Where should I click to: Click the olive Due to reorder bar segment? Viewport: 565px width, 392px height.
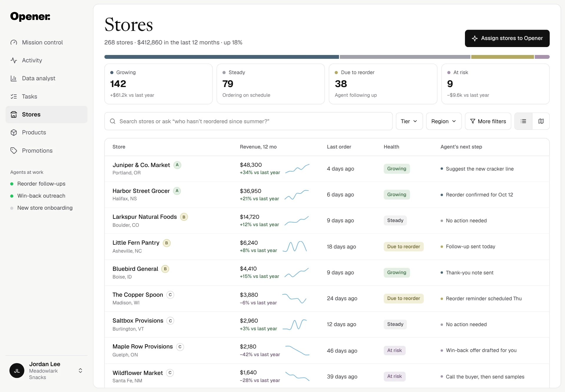tap(502, 57)
